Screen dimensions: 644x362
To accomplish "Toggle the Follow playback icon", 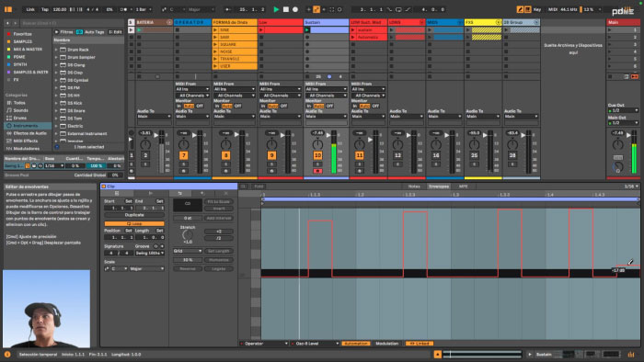I will (229, 9).
